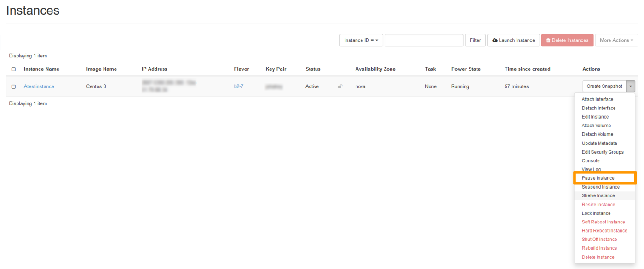Pick Shelve Instance in the dropdown list
Screen dimensions: 644x269
pos(598,195)
